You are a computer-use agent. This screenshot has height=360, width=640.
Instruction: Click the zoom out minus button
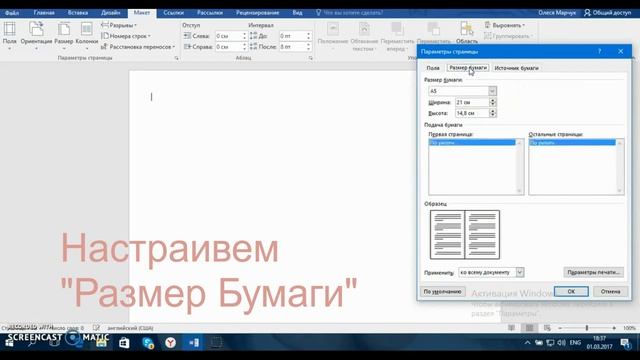(x=560, y=328)
